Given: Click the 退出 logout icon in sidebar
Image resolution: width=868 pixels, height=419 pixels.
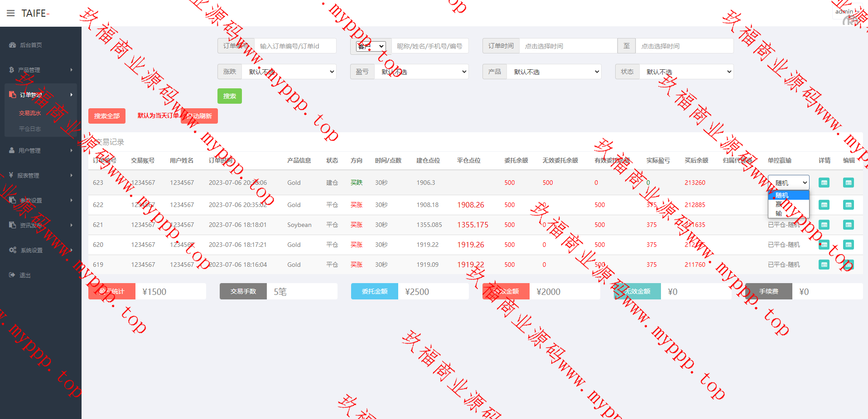Looking at the screenshot, I should pyautogui.click(x=12, y=275).
